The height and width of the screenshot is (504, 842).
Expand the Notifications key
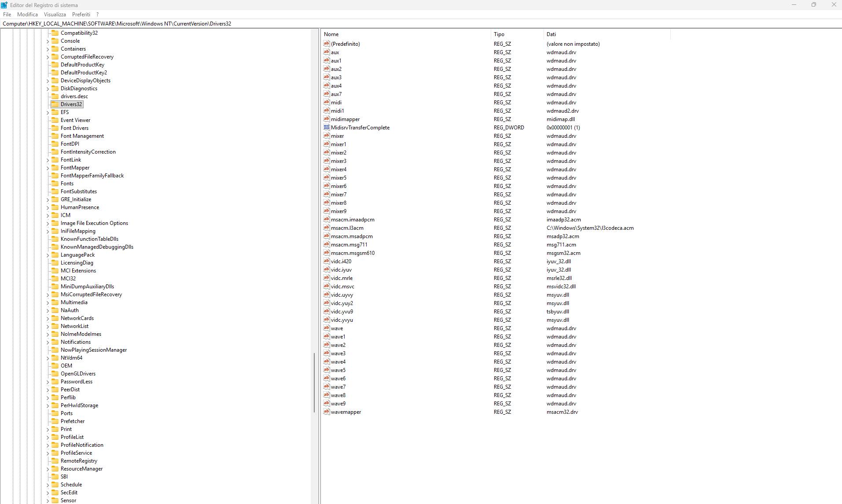[48, 342]
